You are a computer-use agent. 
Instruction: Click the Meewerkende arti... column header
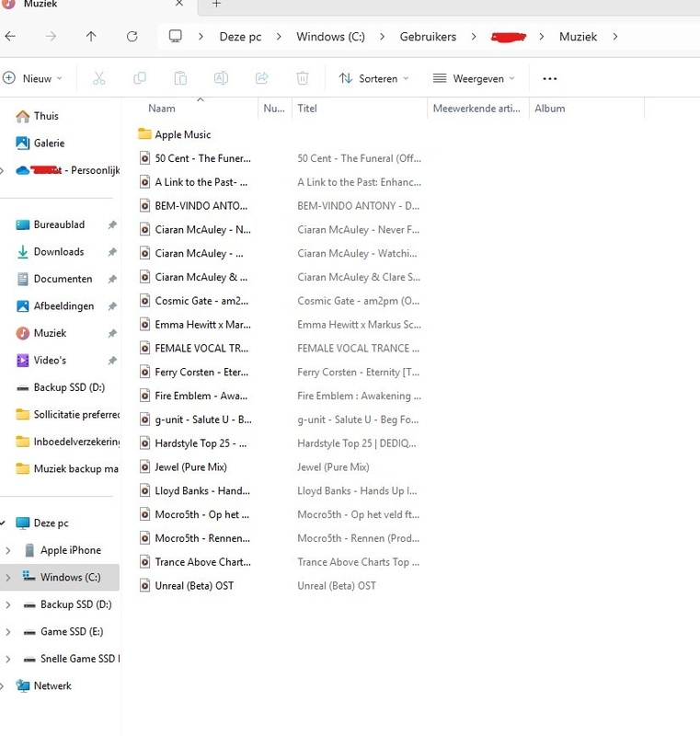tap(476, 109)
